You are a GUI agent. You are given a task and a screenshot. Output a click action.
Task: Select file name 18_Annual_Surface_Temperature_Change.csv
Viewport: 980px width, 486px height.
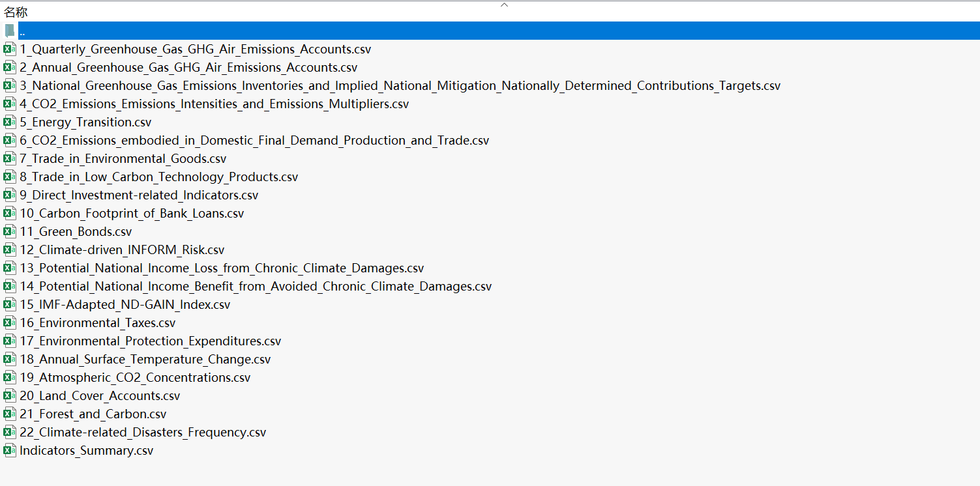pos(145,359)
